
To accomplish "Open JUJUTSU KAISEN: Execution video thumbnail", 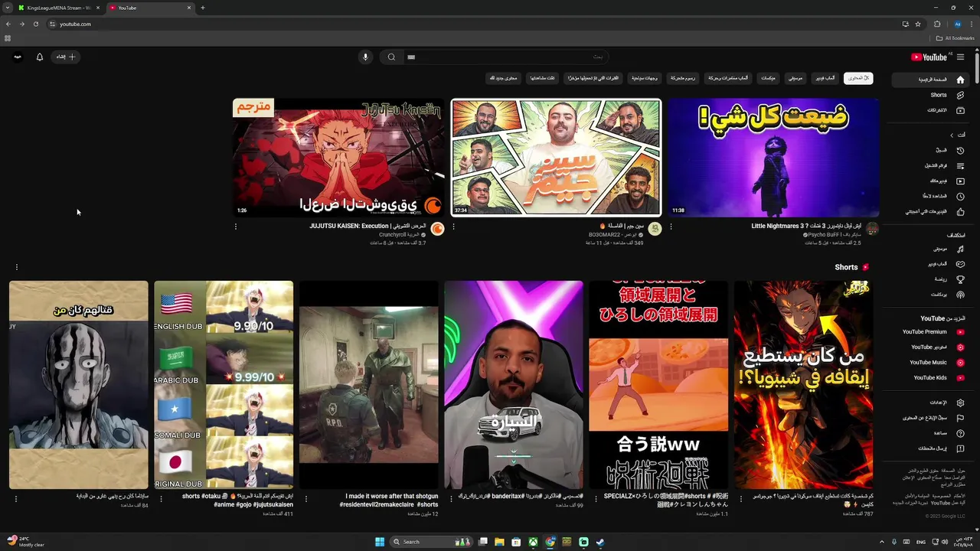I will click(x=338, y=158).
